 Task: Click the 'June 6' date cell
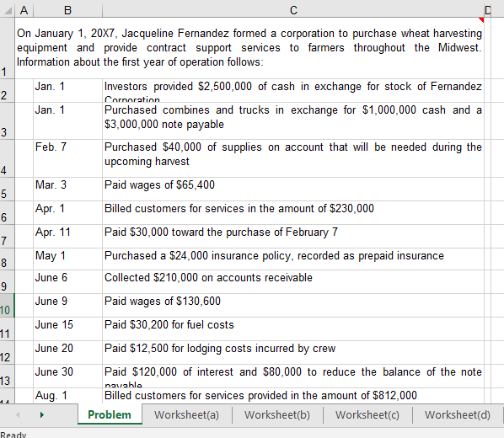(x=67, y=281)
